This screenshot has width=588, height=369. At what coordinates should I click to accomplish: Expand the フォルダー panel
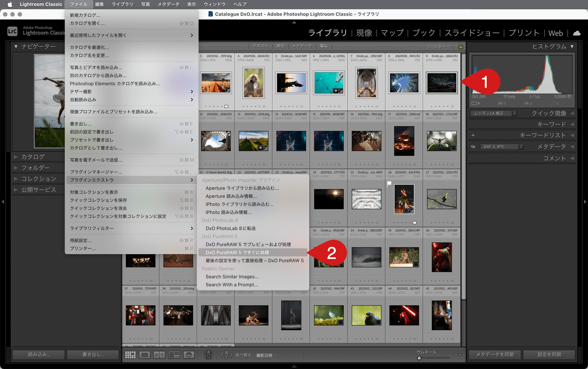click(x=16, y=168)
